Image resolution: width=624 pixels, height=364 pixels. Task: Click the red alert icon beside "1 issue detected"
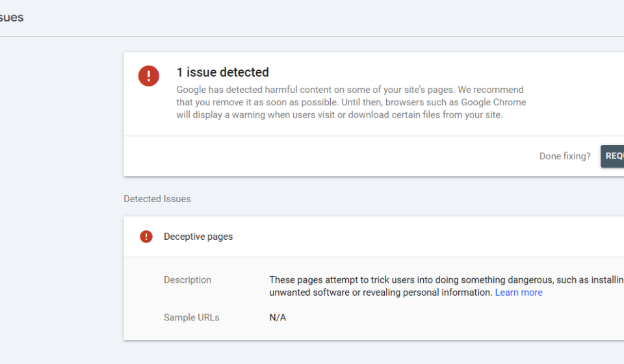148,75
